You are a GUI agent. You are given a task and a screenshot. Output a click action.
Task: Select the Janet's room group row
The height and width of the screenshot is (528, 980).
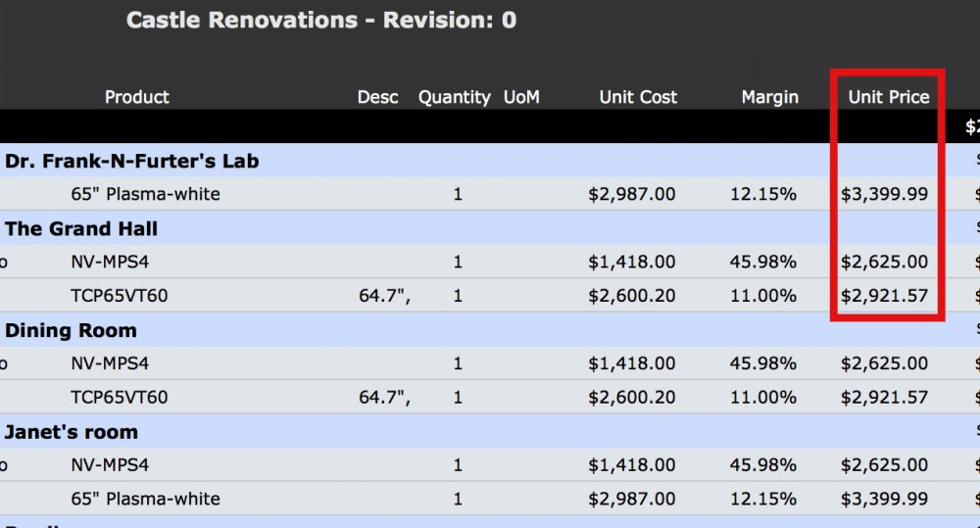(x=72, y=432)
